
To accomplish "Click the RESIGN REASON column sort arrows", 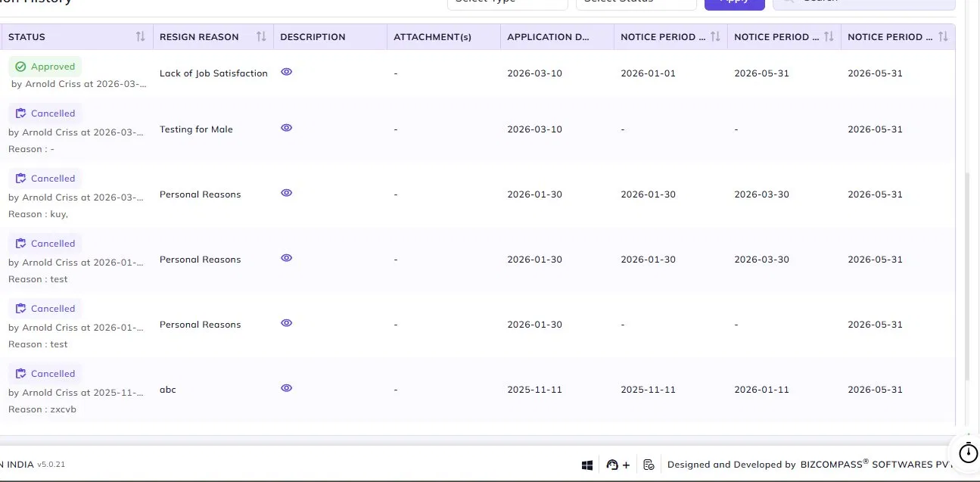I will pos(261,36).
